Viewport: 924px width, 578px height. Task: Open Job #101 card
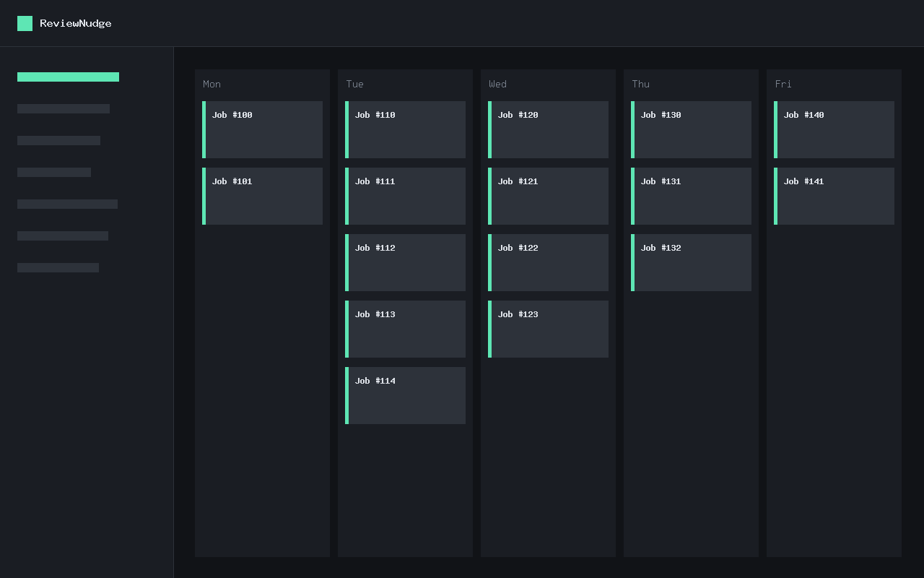[x=262, y=196]
